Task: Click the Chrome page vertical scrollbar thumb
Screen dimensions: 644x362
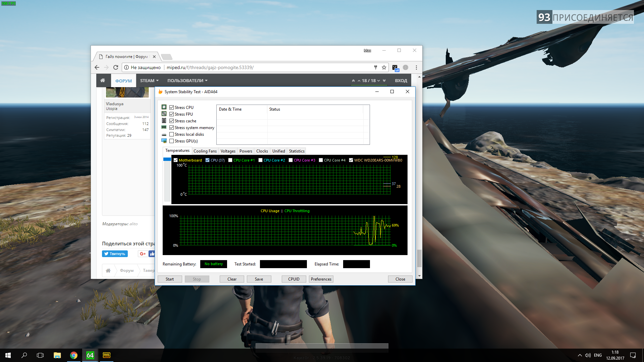Action: (x=419, y=258)
